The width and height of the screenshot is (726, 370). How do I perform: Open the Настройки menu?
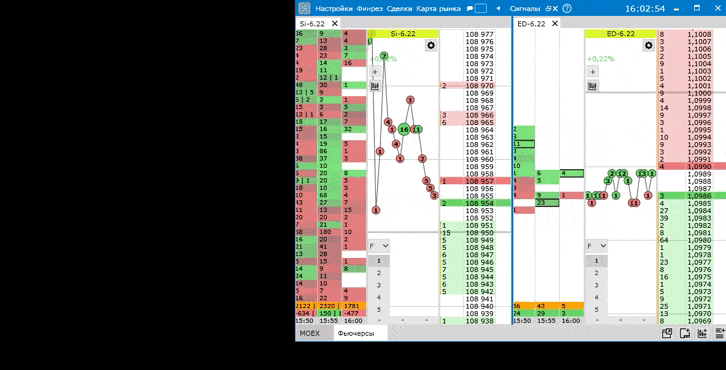pyautogui.click(x=334, y=8)
